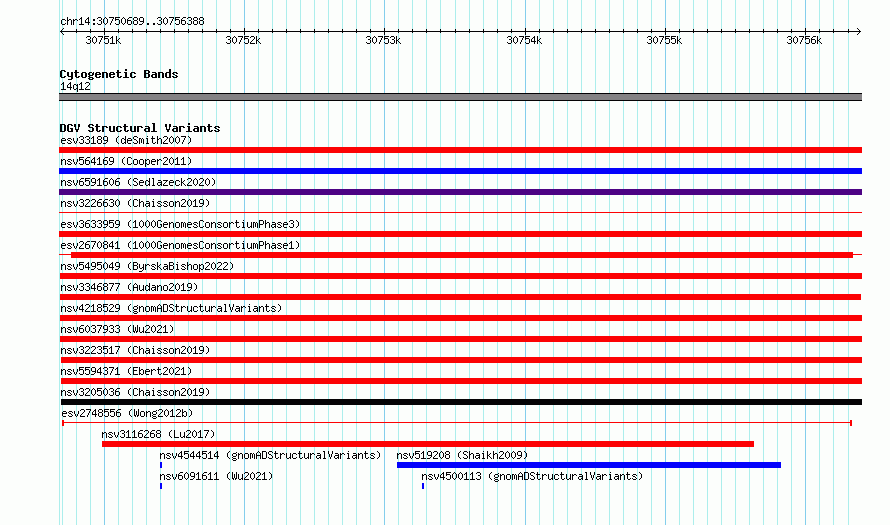
Task: Select the red nsv4218529 variant bar
Action: tap(460, 318)
